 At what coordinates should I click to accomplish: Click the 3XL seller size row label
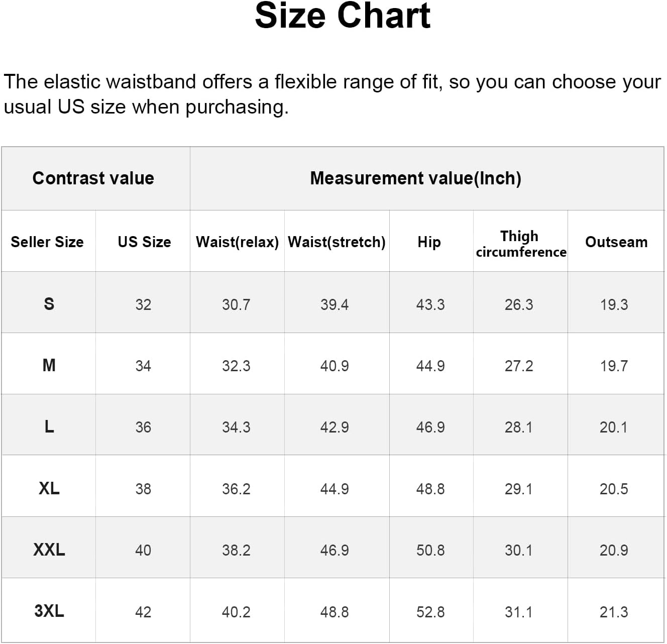click(x=49, y=611)
